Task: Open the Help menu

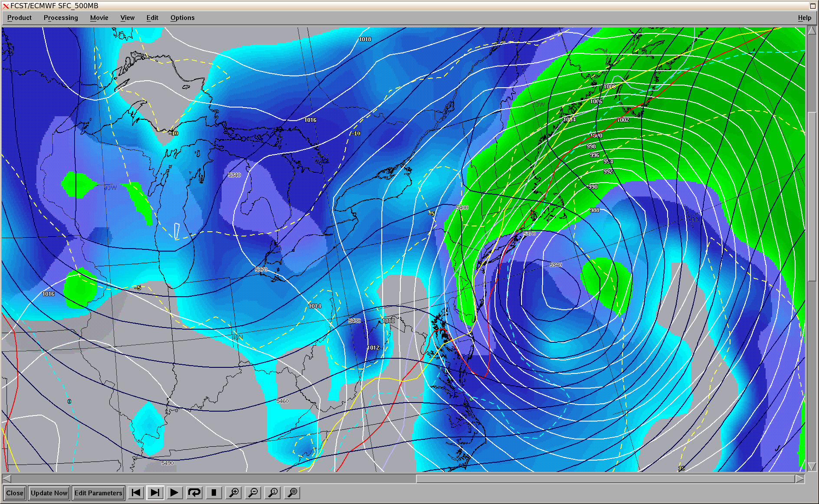Action: tap(805, 18)
